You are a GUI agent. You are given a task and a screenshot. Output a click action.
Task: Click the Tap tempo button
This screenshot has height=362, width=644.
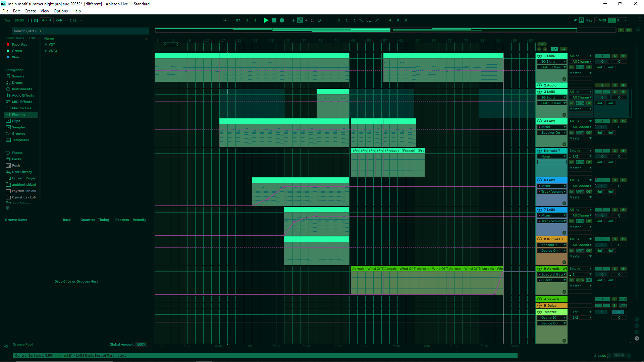[7, 20]
